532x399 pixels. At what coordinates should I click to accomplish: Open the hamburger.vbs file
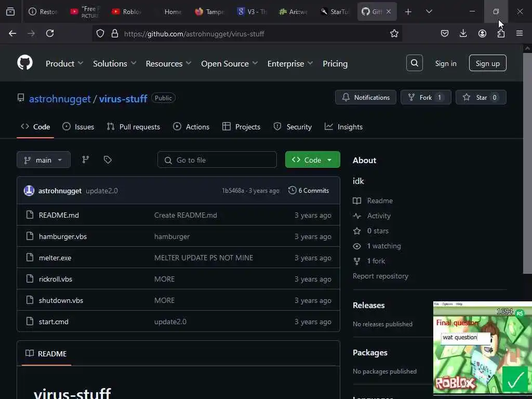[x=63, y=236]
